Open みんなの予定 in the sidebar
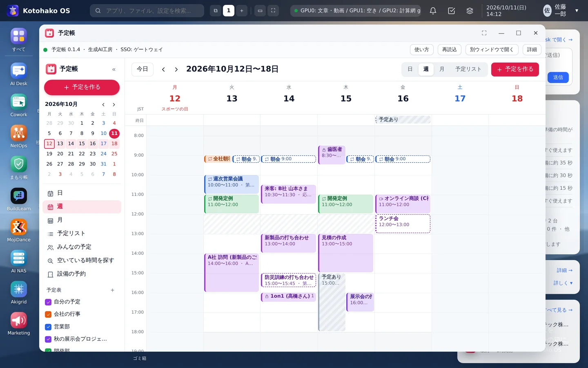Viewport: 588px width, 368px height. point(82,247)
